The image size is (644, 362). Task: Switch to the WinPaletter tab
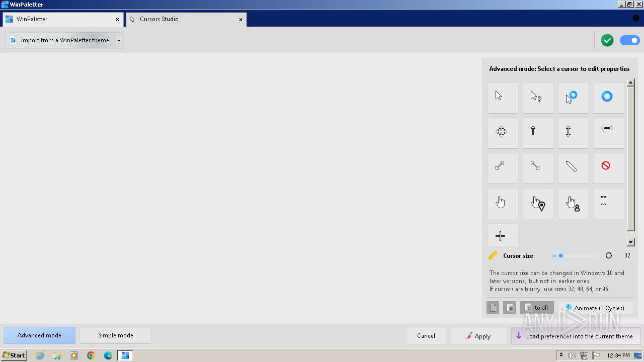coord(63,19)
